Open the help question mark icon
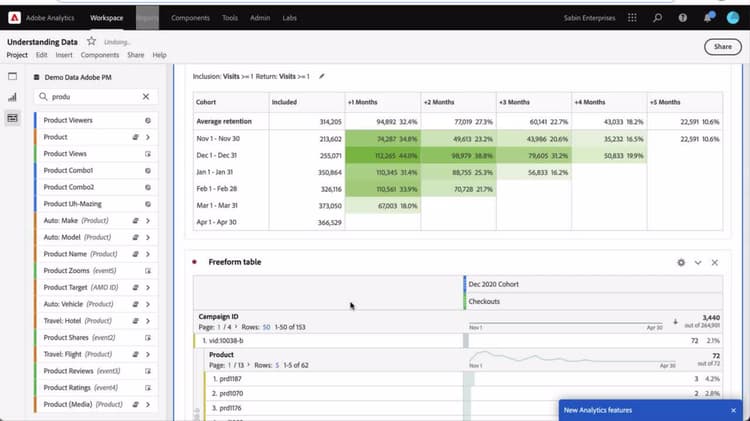This screenshot has height=421, width=750. [x=683, y=18]
